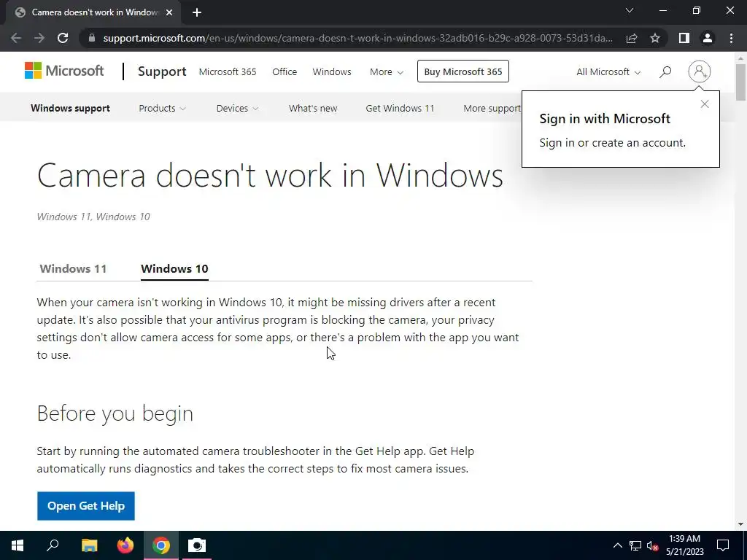Viewport: 747px width, 560px height.
Task: Click the padlock site info icon
Action: pyautogui.click(x=92, y=38)
